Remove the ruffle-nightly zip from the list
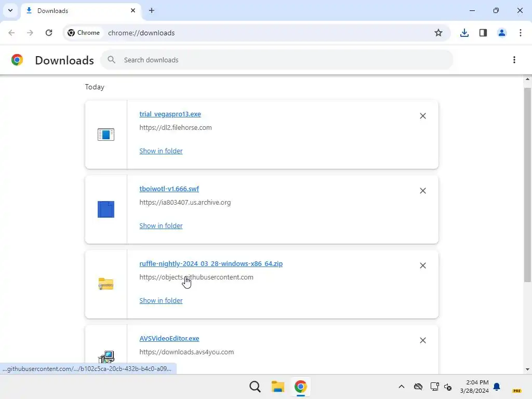The width and height of the screenshot is (532, 399). pyautogui.click(x=423, y=265)
